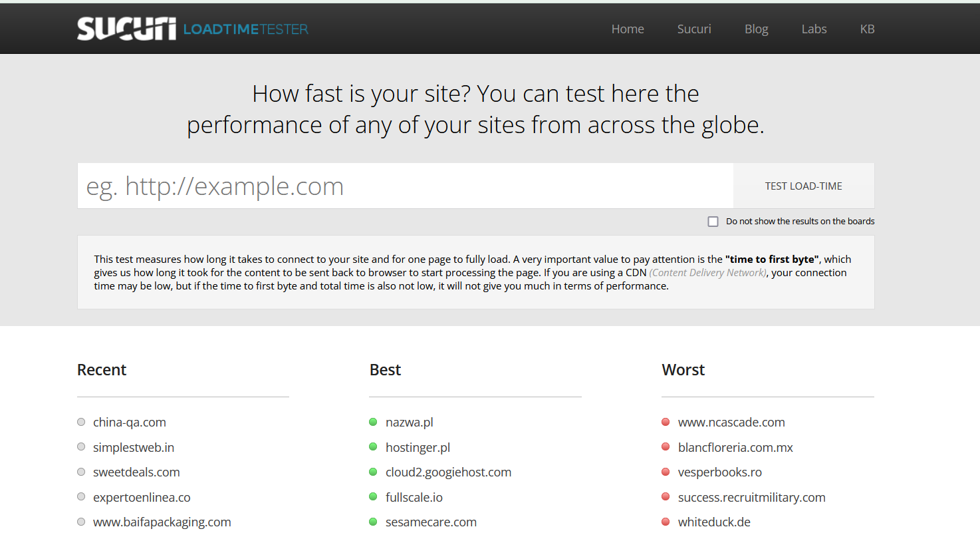Click the green dot beside fullscale.io
The height and width of the screenshot is (539, 980).
[x=373, y=497]
